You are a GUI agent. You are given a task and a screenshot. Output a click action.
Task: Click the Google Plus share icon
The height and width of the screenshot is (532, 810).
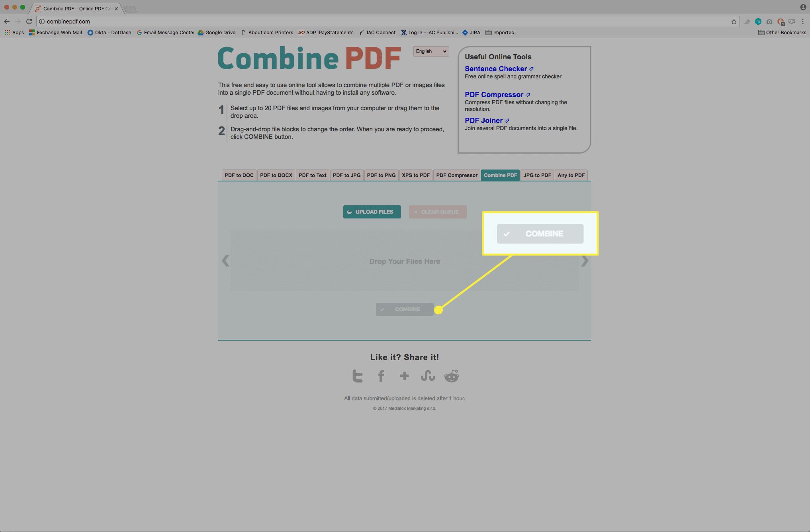coord(404,375)
